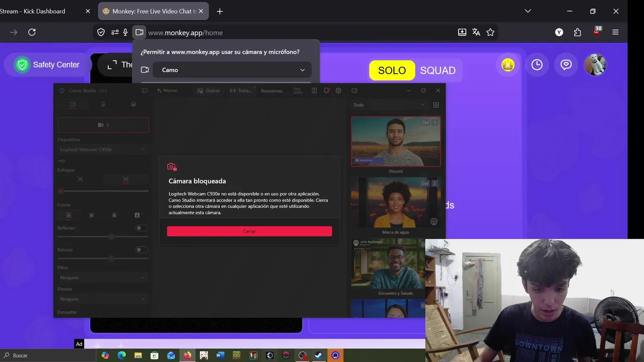Open Camo Studio notifications bell
This screenshot has width=644, height=362.
point(327,90)
